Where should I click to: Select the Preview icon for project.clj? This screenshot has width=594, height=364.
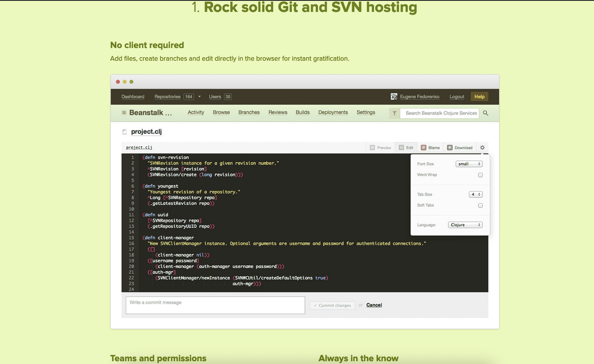coord(372,147)
